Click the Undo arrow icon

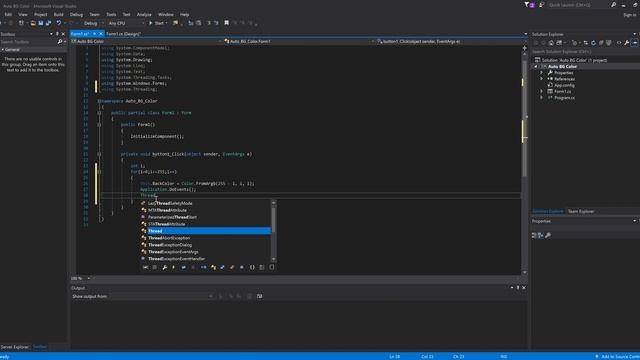point(58,23)
